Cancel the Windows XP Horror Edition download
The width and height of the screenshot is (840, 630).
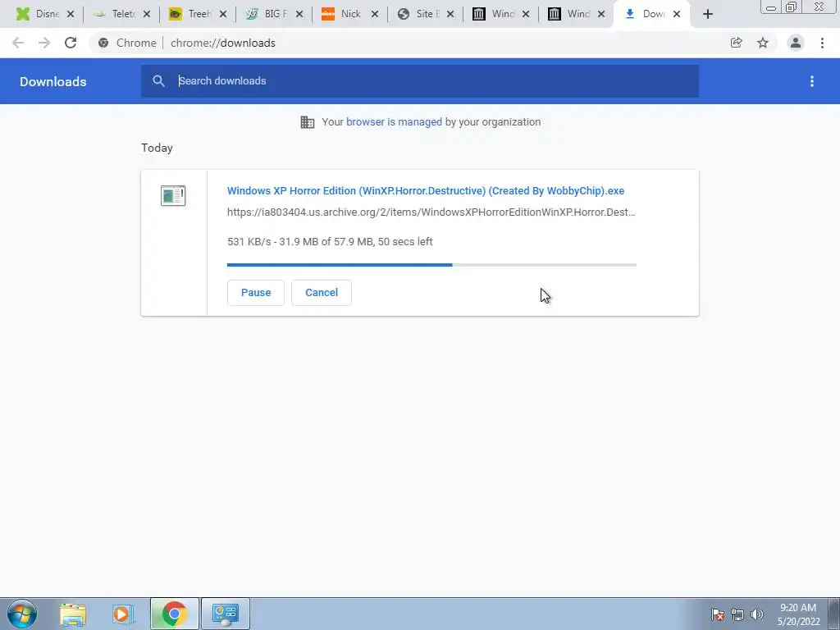(x=322, y=293)
